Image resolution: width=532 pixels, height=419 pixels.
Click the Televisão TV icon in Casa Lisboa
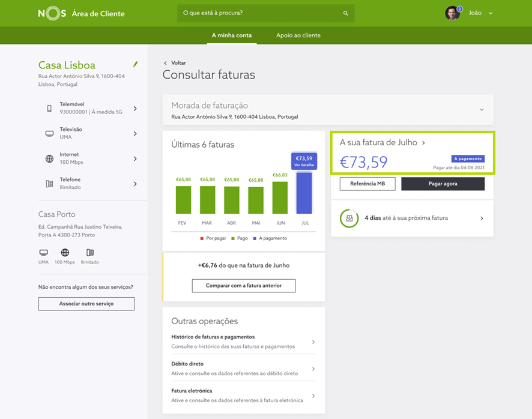49,134
